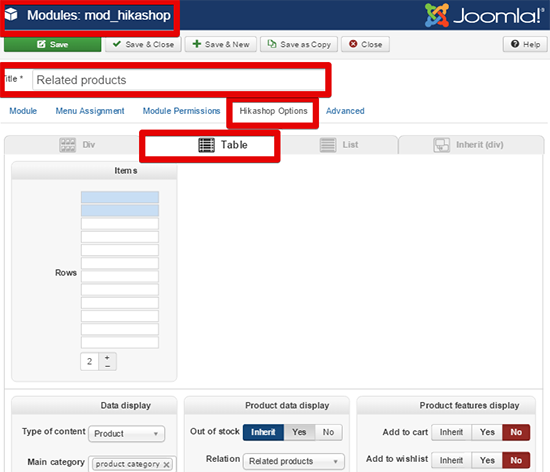Open the Type of content dropdown
Image resolution: width=550 pixels, height=472 pixels.
(x=126, y=434)
